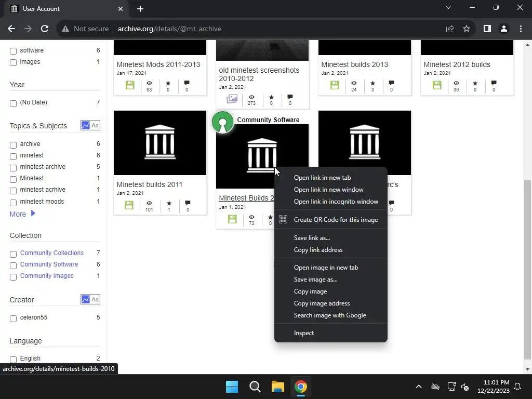This screenshot has height=399, width=532.
Task: Show hidden system tray icons chevron
Action: [419, 387]
